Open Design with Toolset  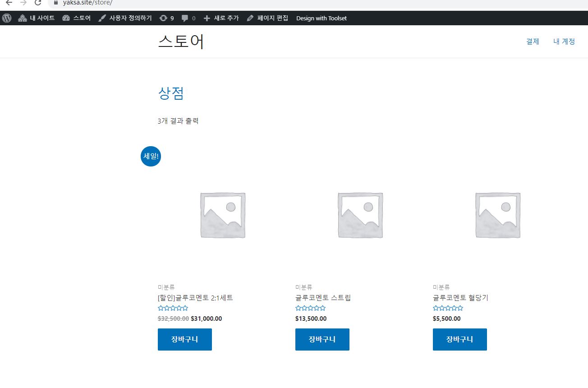322,18
